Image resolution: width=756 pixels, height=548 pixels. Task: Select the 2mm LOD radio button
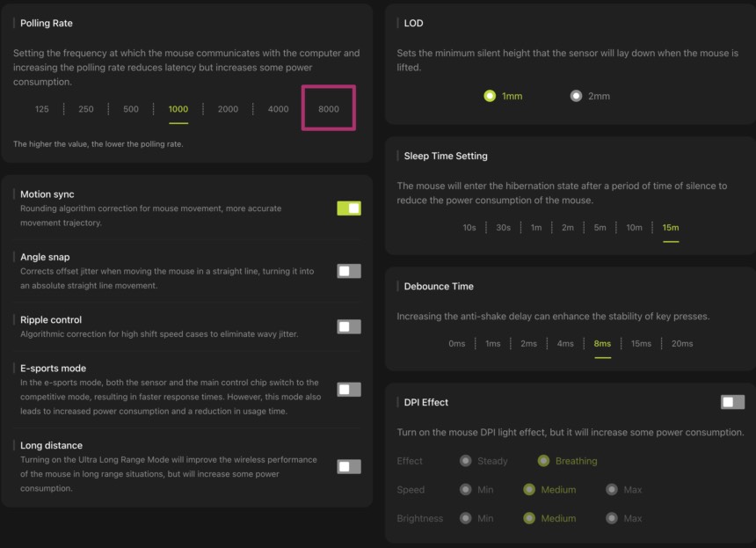pos(577,96)
